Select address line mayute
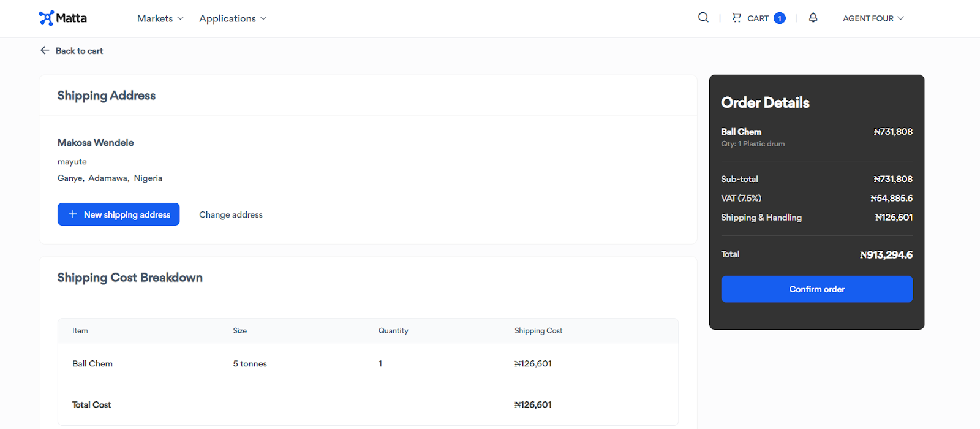The image size is (980, 429). tap(72, 162)
